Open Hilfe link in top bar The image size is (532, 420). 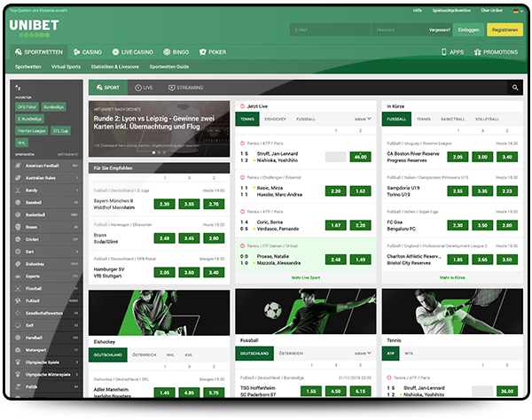click(418, 11)
